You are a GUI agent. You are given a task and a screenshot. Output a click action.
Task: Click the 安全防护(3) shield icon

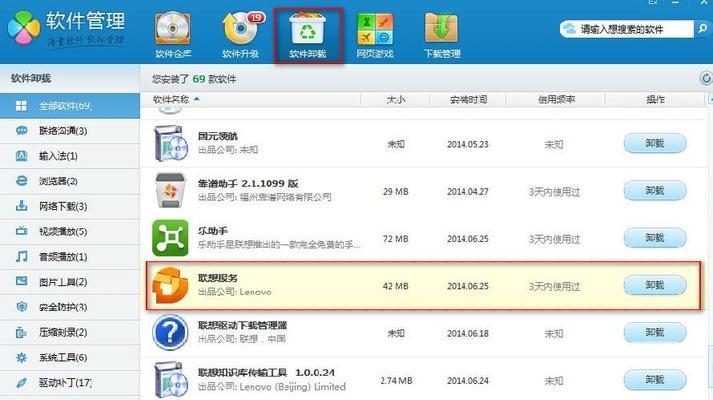click(x=21, y=307)
